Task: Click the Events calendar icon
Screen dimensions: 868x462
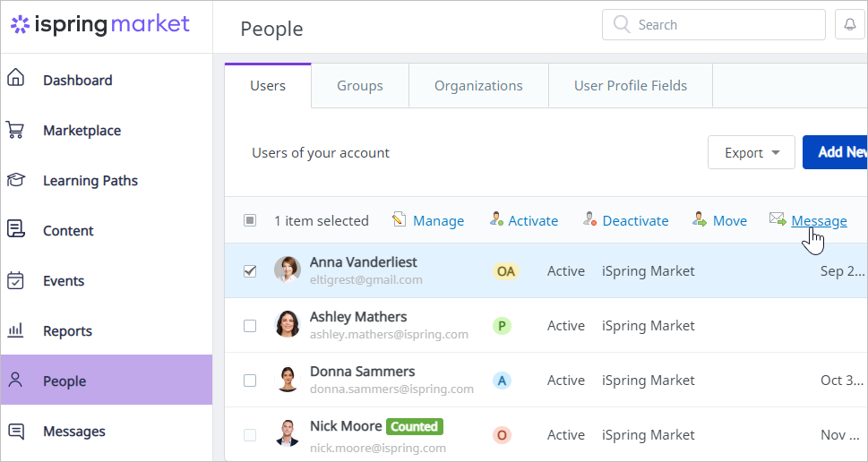Action: click(x=15, y=280)
